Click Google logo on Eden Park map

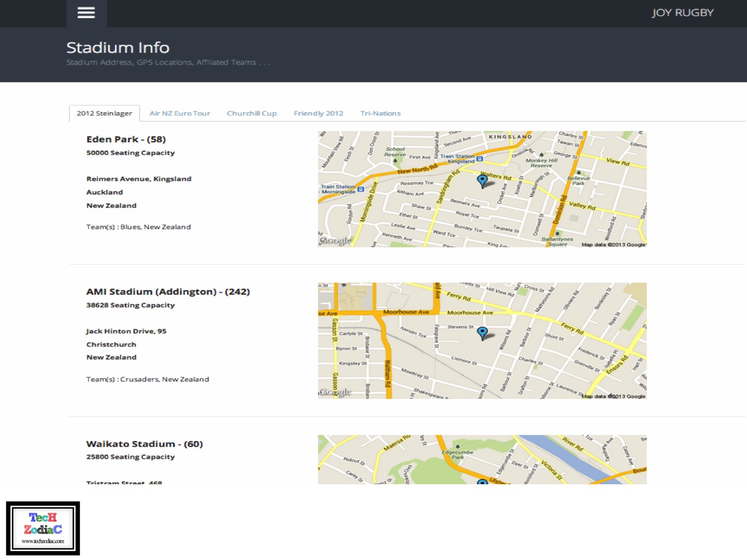coord(335,241)
